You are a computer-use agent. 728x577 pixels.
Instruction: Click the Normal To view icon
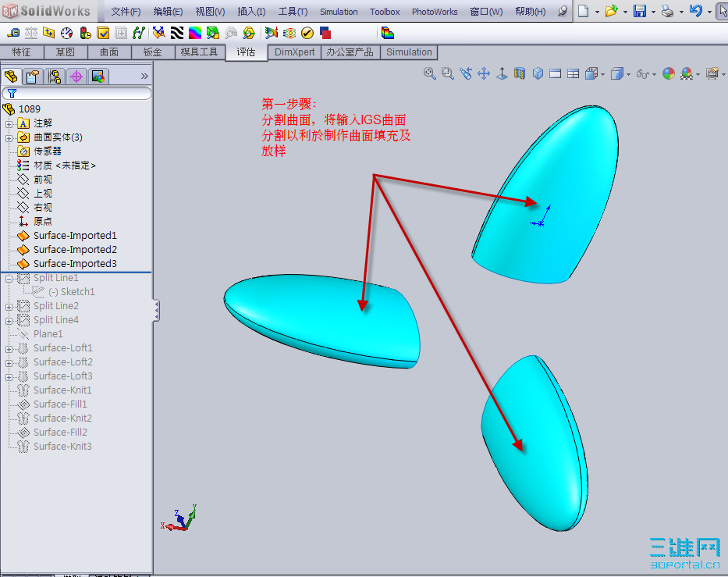pos(502,73)
